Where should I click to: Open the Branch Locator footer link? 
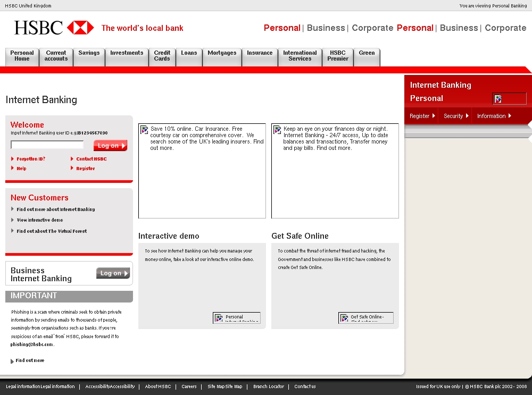tap(268, 386)
